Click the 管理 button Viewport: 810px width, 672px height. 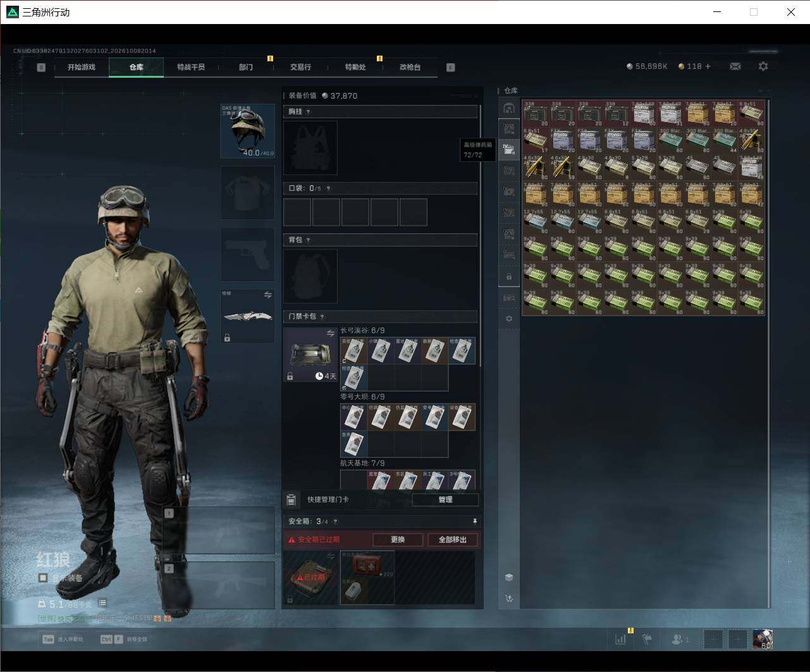coord(445,499)
